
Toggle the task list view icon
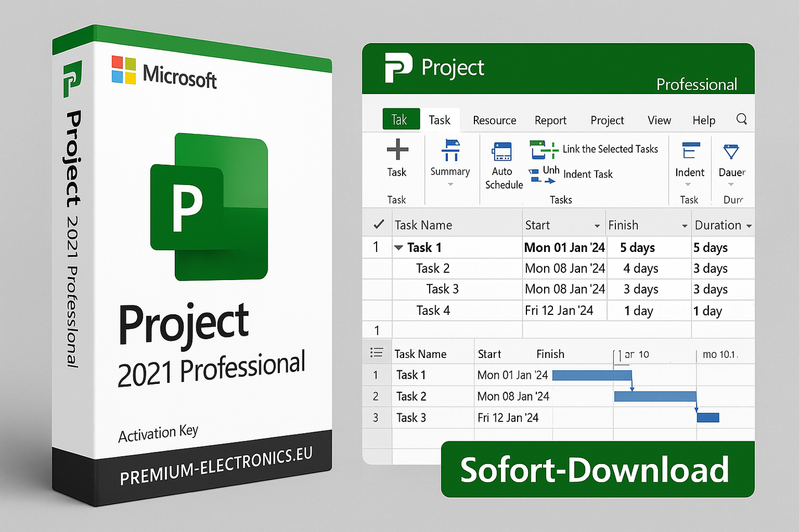click(x=377, y=352)
